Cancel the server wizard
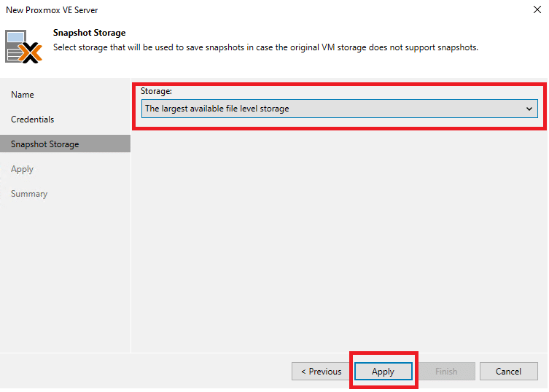The width and height of the screenshot is (549, 392). tap(508, 371)
